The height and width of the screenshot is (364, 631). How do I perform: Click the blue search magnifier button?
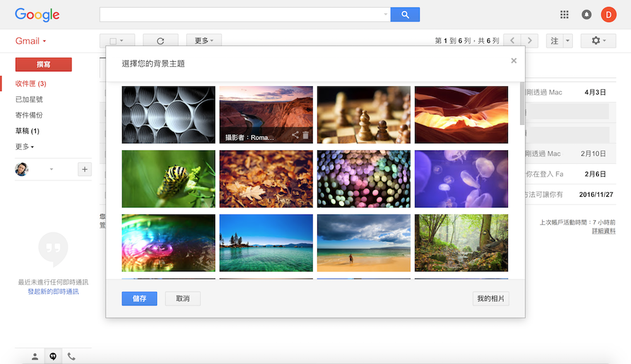[405, 15]
